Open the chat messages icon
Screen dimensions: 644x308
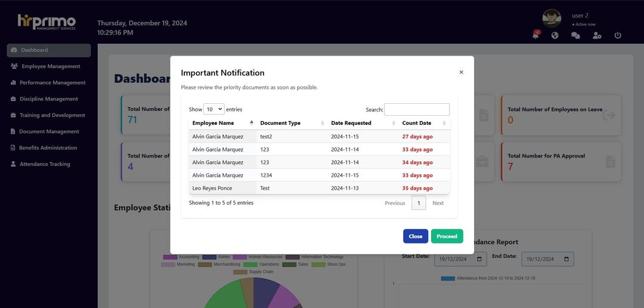(x=575, y=35)
